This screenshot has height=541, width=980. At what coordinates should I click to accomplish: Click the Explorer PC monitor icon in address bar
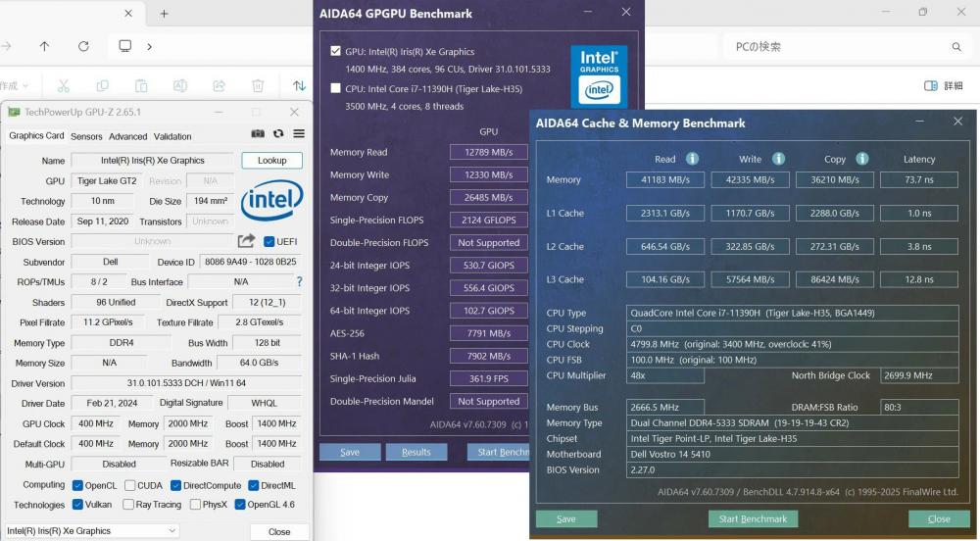coord(125,46)
